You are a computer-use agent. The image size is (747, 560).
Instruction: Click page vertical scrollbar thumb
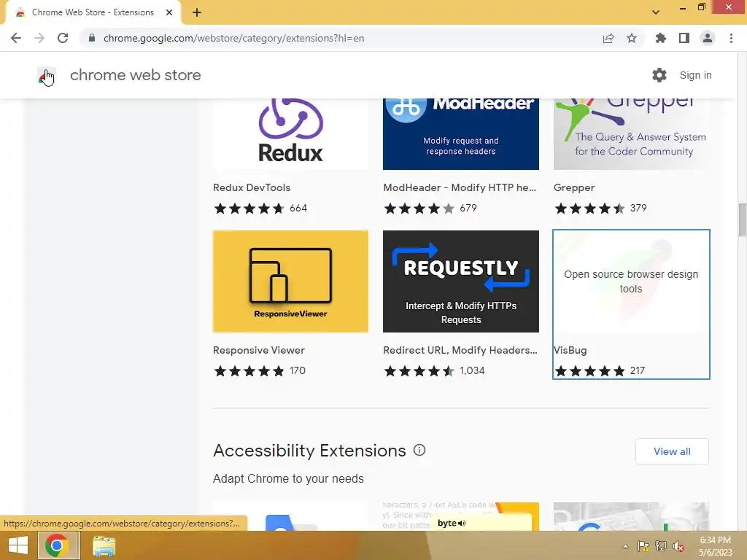tap(742, 219)
